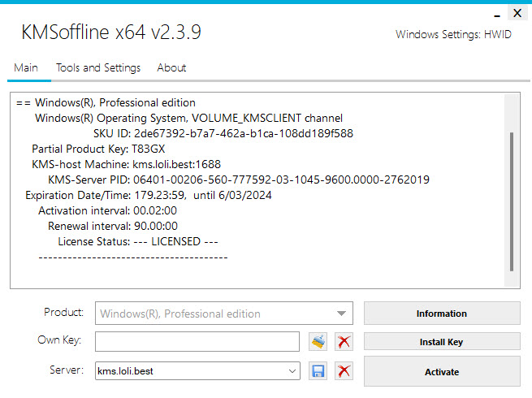Click the Windows Settings: HWID label
Screen dimensions: 532x398
(x=453, y=34)
